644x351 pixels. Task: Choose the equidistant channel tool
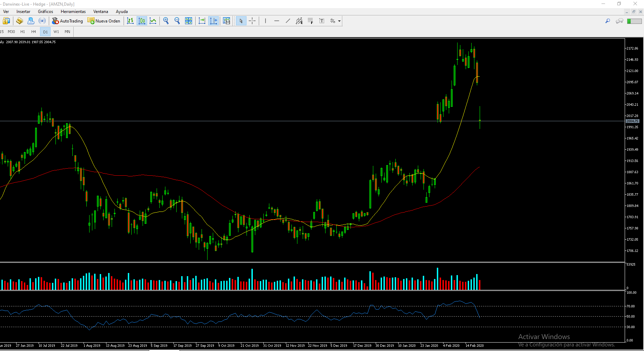299,21
